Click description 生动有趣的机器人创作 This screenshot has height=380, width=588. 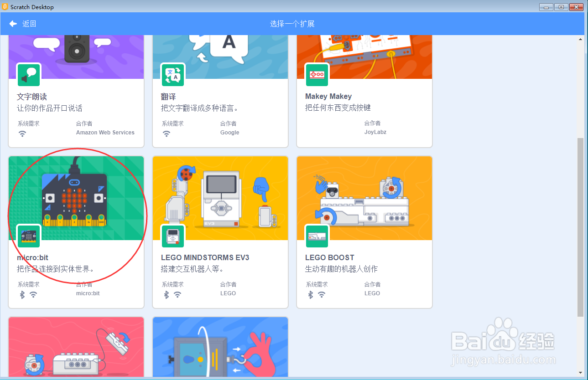(342, 269)
